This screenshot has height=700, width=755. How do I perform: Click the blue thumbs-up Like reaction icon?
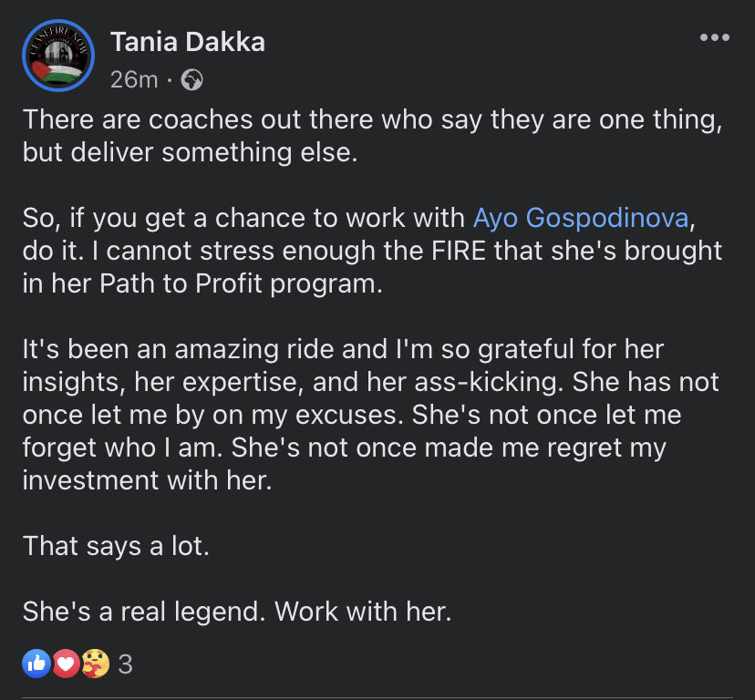36,664
